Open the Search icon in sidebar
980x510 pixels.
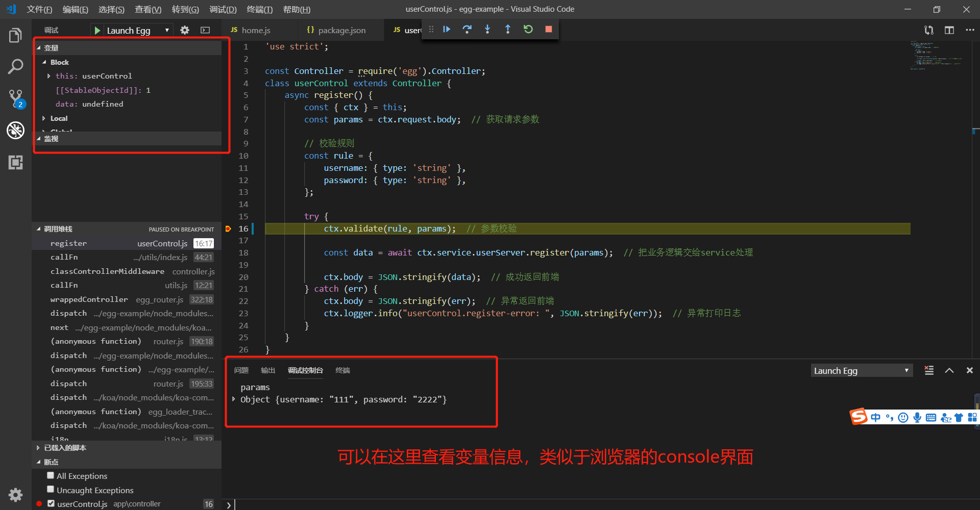pos(16,66)
